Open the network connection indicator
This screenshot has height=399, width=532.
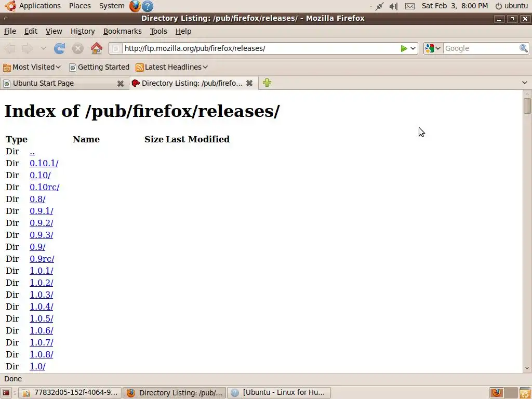(x=379, y=6)
